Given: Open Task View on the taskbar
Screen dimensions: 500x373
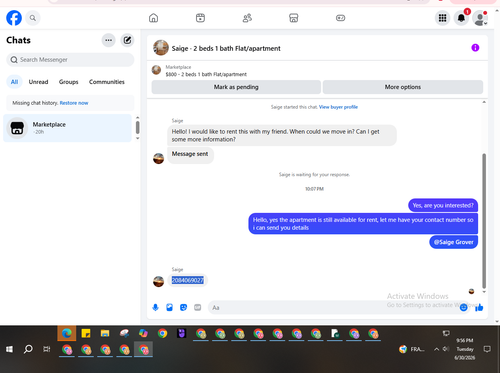Looking at the screenshot, I should 47,349.
